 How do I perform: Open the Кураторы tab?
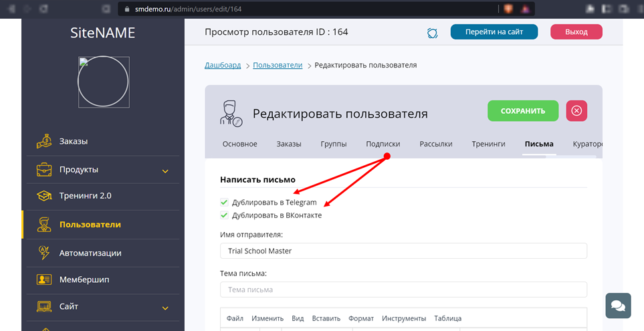(587, 144)
